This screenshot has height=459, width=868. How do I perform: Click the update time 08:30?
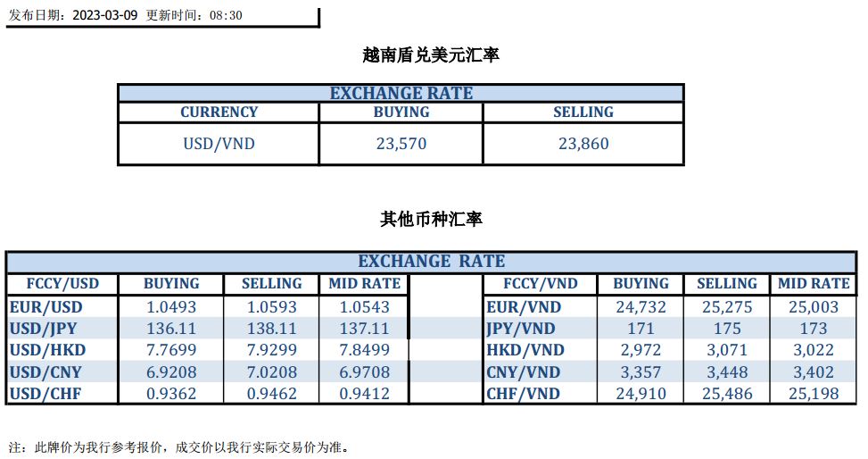point(225,15)
